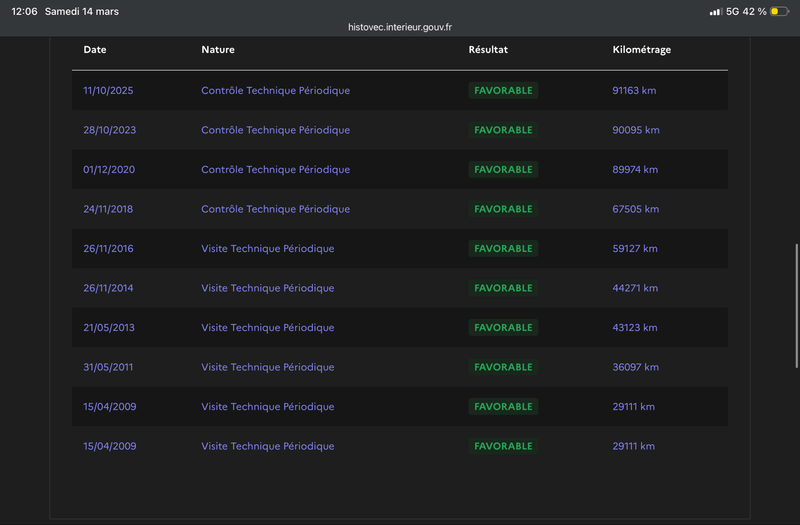Select the 44271 km mileage value
Screen dimensions: 800x525
[x=635, y=288]
